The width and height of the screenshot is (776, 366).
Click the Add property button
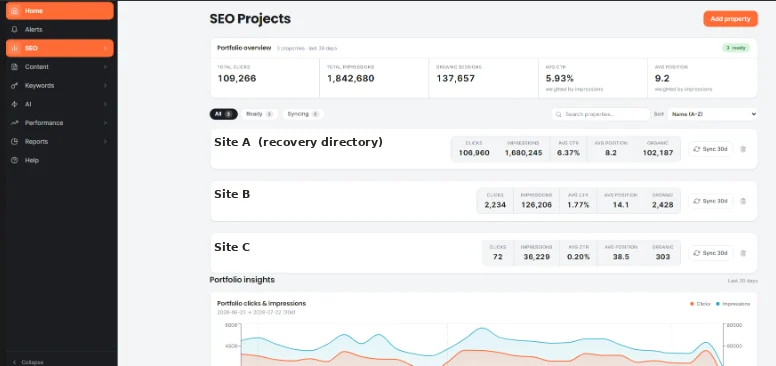[730, 19]
